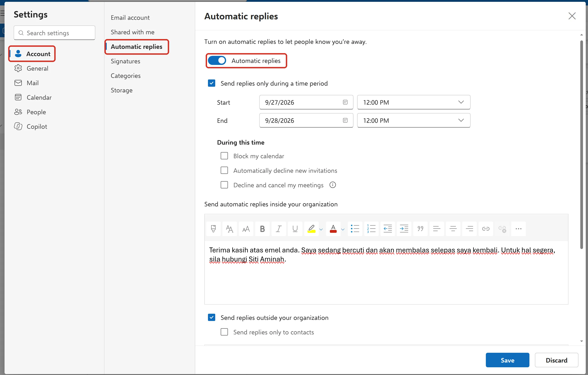Click the Remove link icon
This screenshot has height=375, width=588.
point(502,229)
